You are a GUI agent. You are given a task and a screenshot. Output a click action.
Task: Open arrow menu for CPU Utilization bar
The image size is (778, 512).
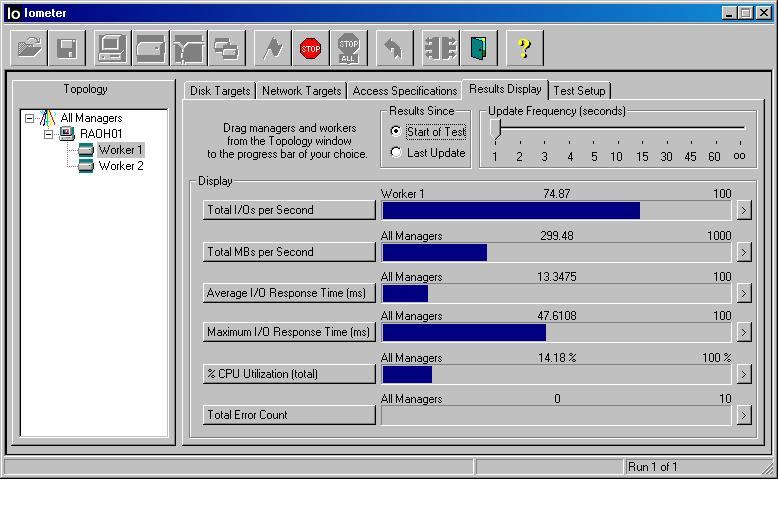[x=743, y=374]
